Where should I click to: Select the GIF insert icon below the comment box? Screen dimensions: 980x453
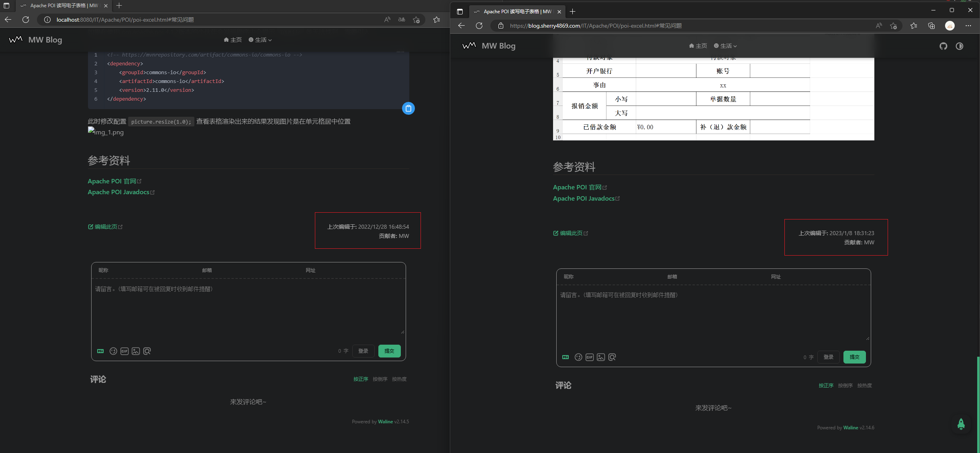(125, 351)
